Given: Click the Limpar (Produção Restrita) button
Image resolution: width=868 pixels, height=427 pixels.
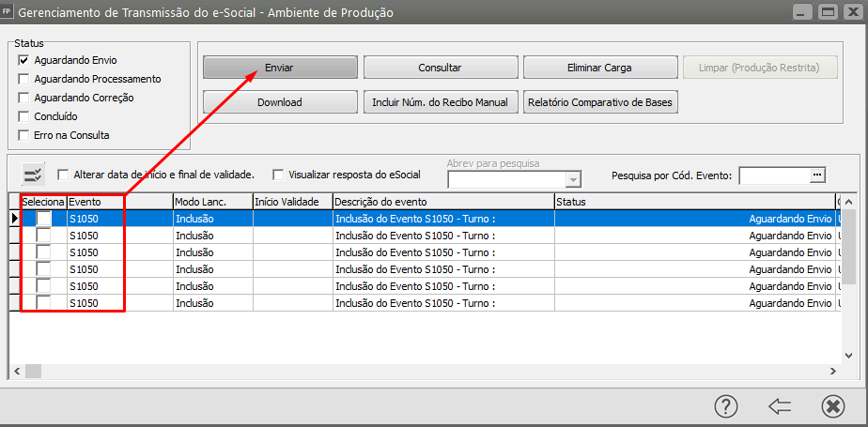Looking at the screenshot, I should pyautogui.click(x=761, y=68).
